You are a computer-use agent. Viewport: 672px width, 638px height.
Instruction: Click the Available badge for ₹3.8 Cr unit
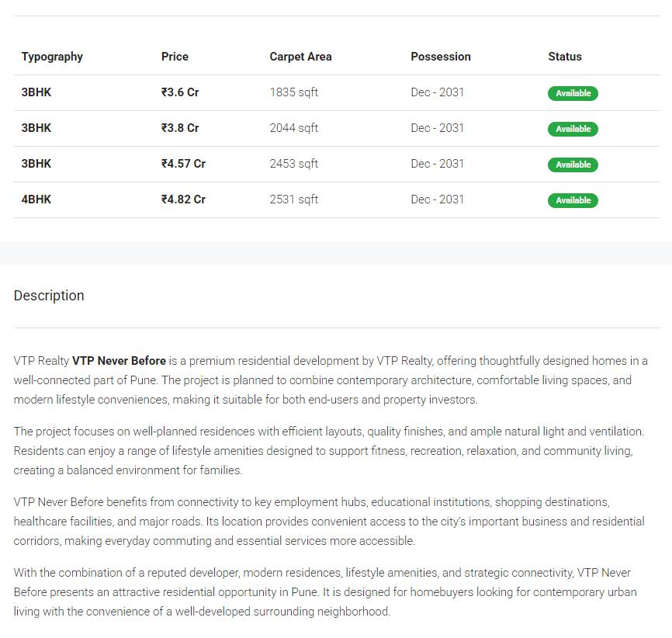click(573, 129)
